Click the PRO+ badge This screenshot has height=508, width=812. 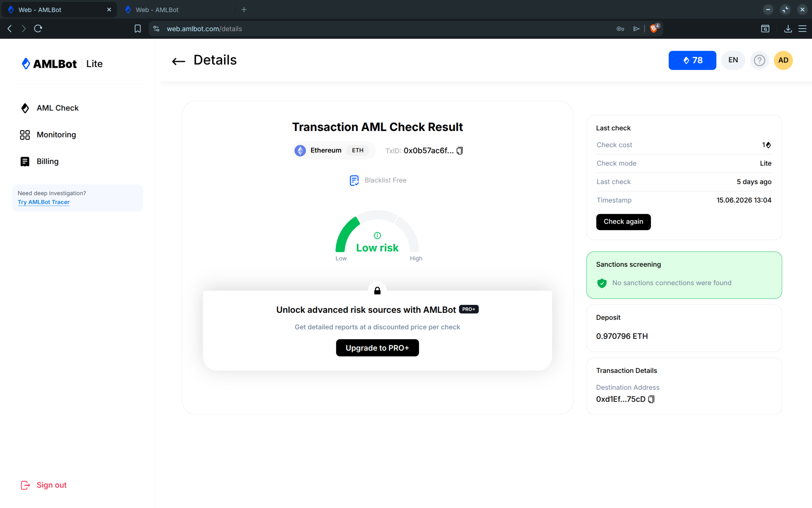tap(469, 309)
